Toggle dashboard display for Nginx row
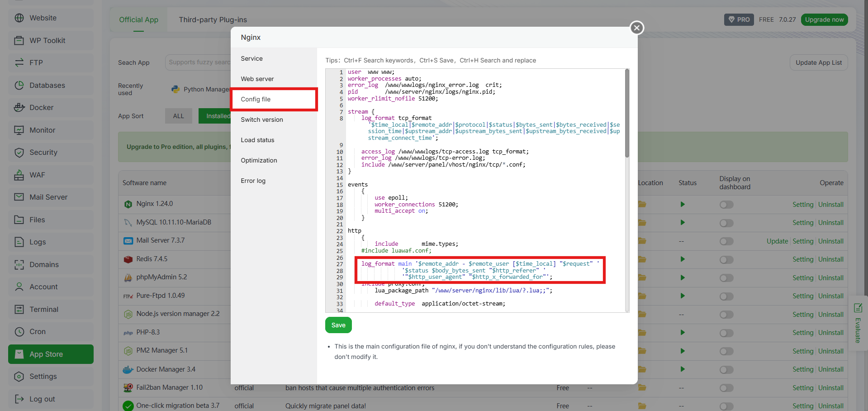This screenshot has width=868, height=411. (726, 205)
